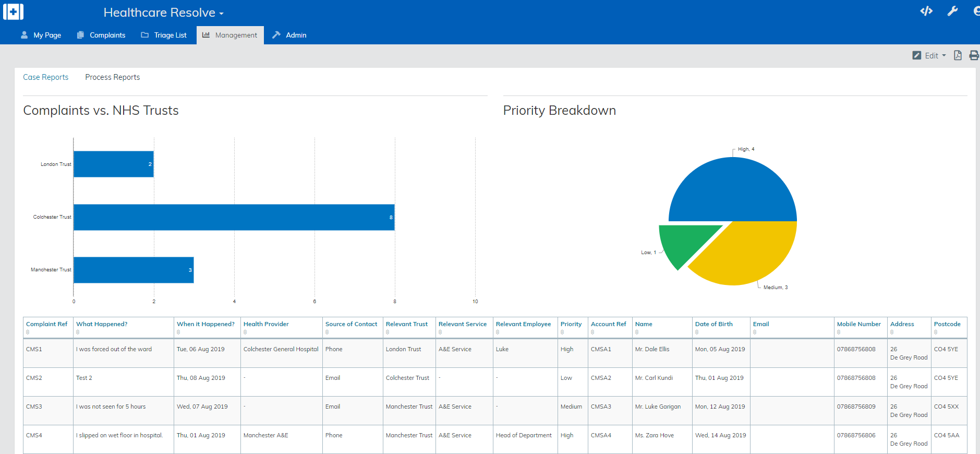This screenshot has height=454, width=980.
Task: Open the code view icon in header
Action: coord(926,11)
